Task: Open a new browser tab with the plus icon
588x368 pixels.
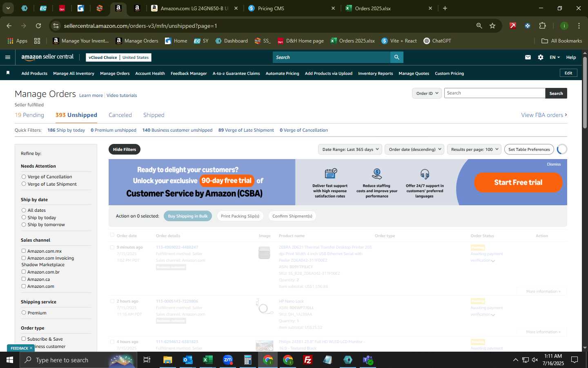Action: click(445, 8)
